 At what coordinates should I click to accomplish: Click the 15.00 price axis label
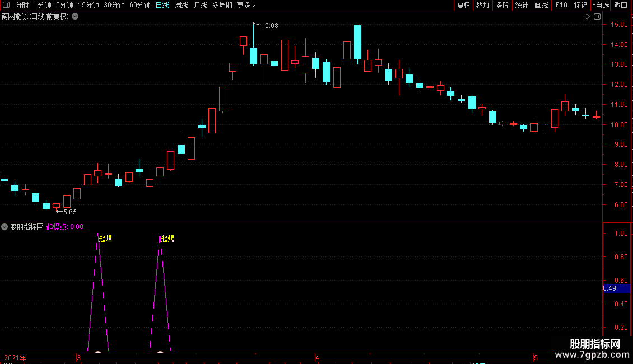tap(619, 25)
